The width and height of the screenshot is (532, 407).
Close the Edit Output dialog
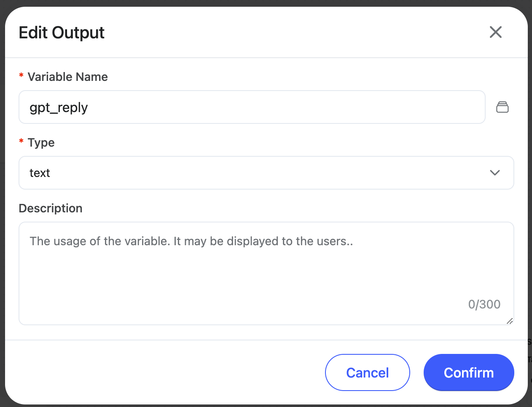(495, 32)
